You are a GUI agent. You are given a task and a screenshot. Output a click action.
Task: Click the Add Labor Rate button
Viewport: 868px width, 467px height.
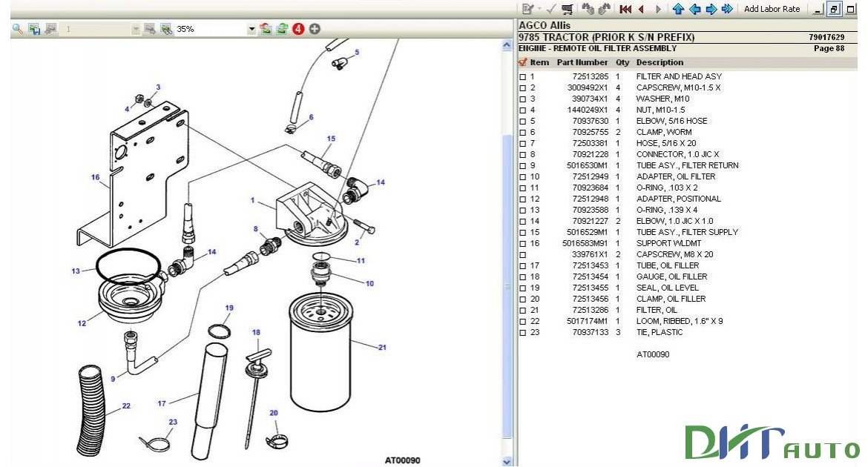pos(772,9)
